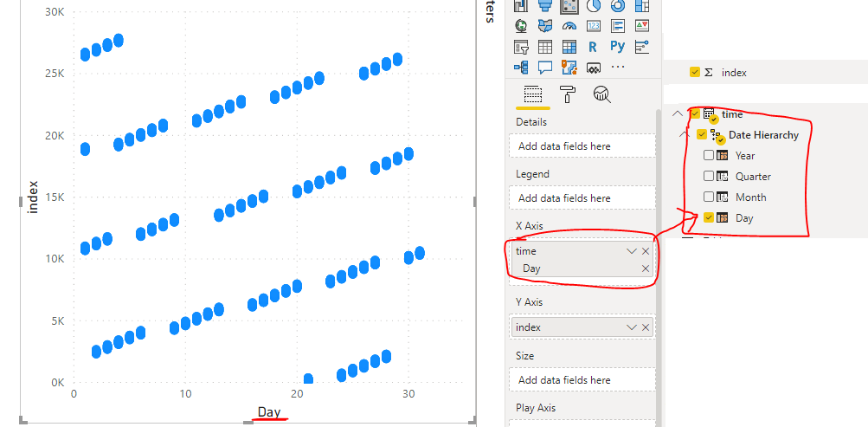Click the Size field well
Image resolution: width=868 pixels, height=427 pixels.
click(x=582, y=380)
